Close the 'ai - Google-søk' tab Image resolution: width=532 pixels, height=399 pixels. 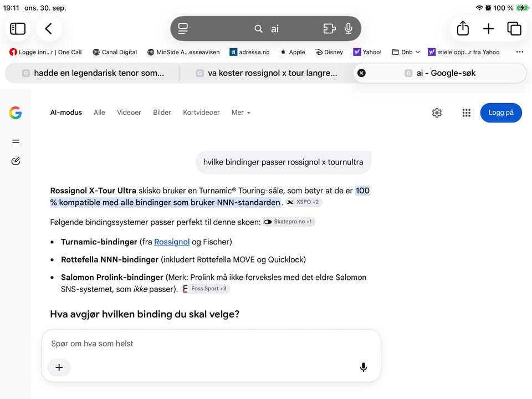pos(362,73)
